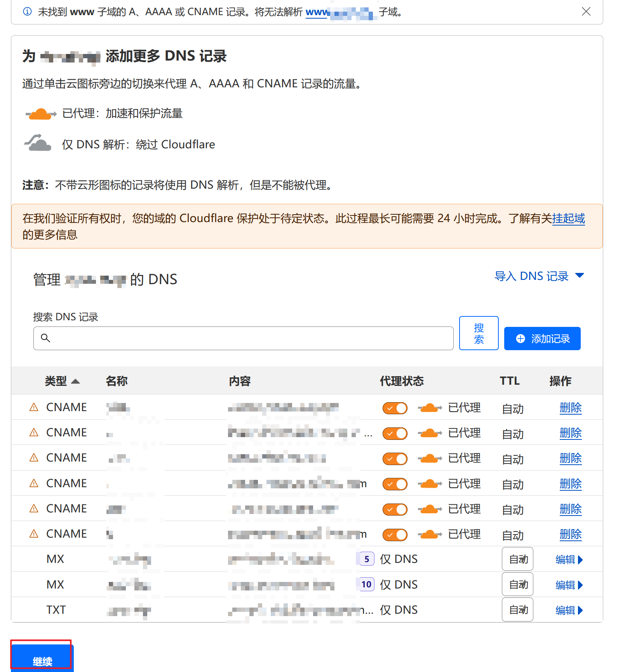Disable proxy on the sixth CNAME record

tap(395, 535)
